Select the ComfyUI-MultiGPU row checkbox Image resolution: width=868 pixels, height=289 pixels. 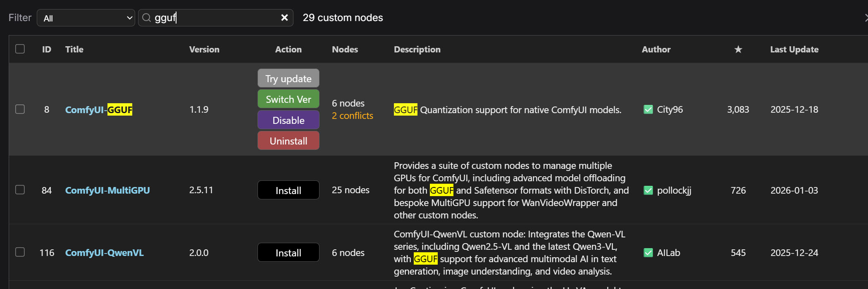click(20, 190)
